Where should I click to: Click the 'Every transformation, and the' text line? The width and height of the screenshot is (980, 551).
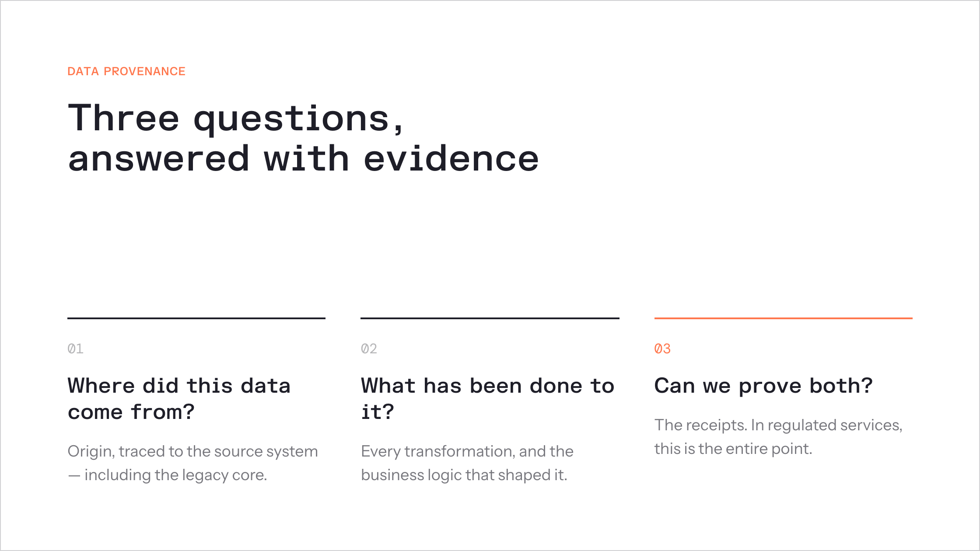point(467,451)
